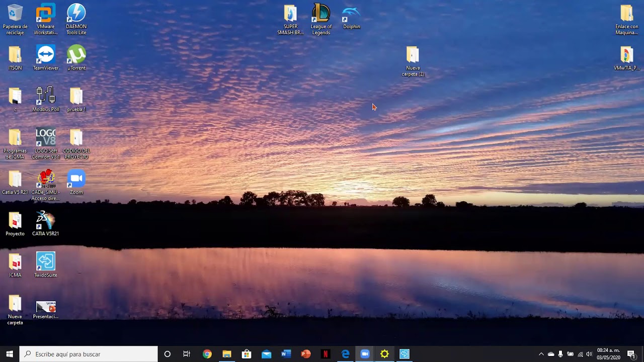The width and height of the screenshot is (644, 362).
Task: Select the Zoom shortcut on the desktop
Action: point(76,183)
